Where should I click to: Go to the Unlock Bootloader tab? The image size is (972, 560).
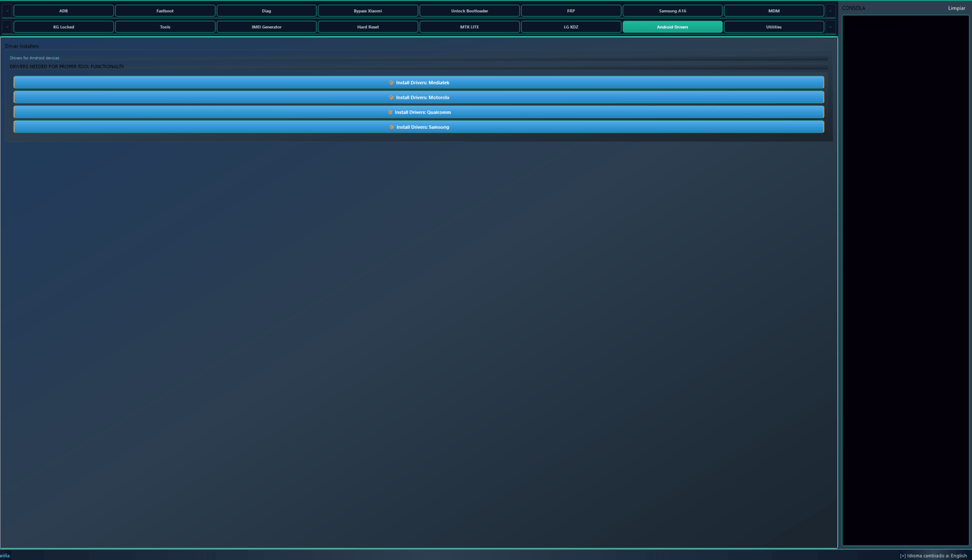pos(469,11)
